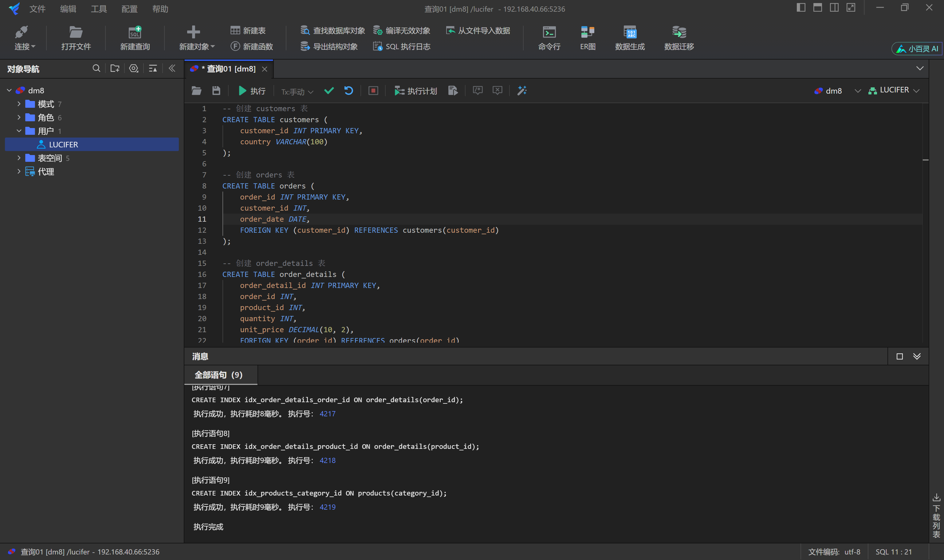This screenshot has height=560, width=944.
Task: Open the SQL 执行日志 log viewer
Action: [x=401, y=46]
